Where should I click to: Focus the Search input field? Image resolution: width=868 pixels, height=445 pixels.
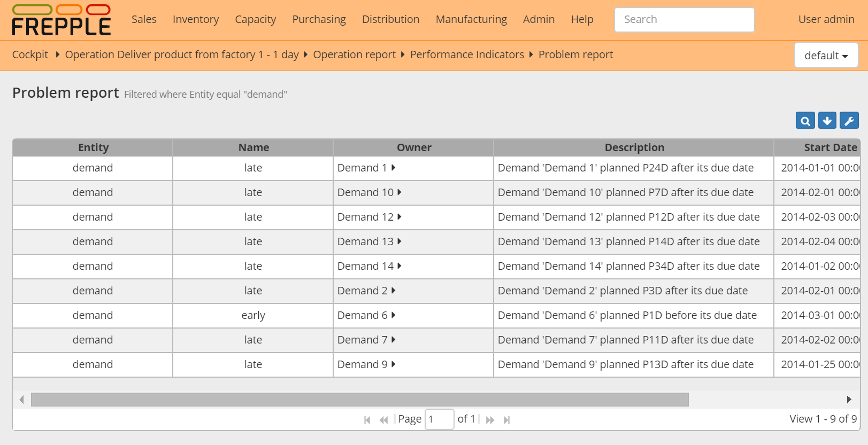pyautogui.click(x=685, y=20)
